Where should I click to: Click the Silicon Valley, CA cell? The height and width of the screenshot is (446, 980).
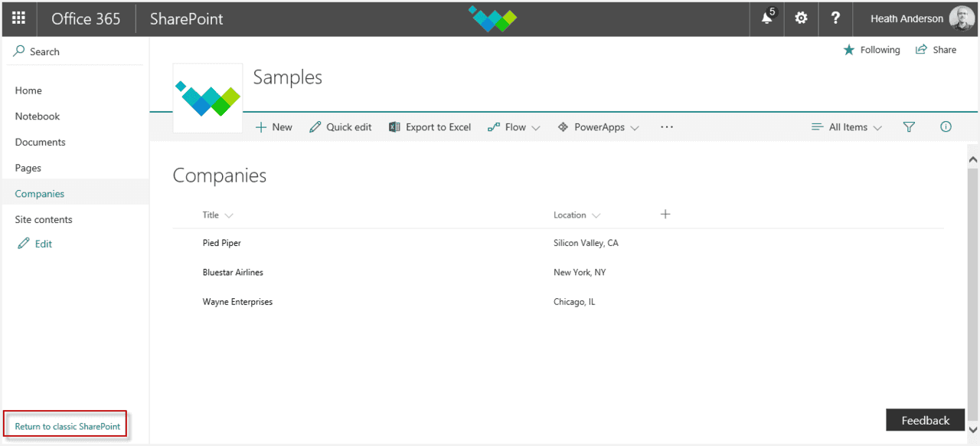coord(586,243)
